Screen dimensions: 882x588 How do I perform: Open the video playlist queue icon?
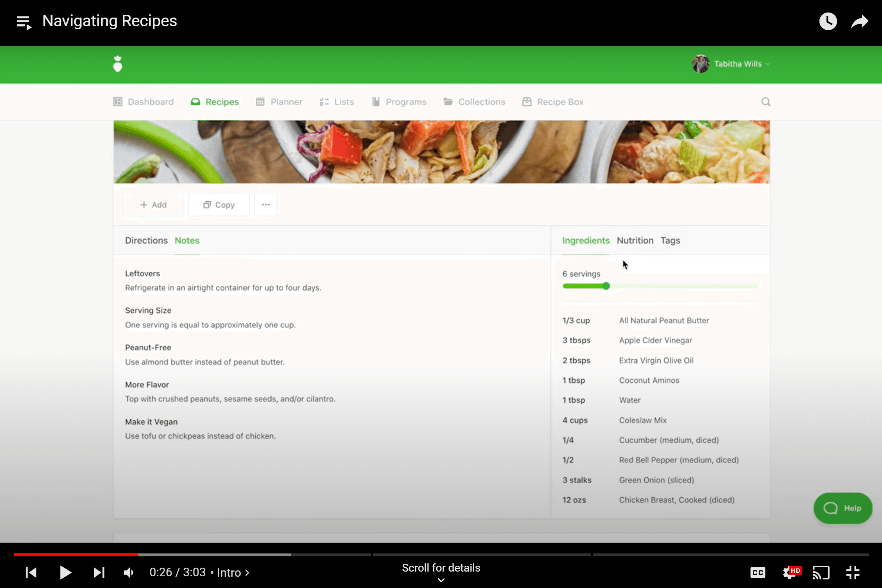tap(24, 22)
